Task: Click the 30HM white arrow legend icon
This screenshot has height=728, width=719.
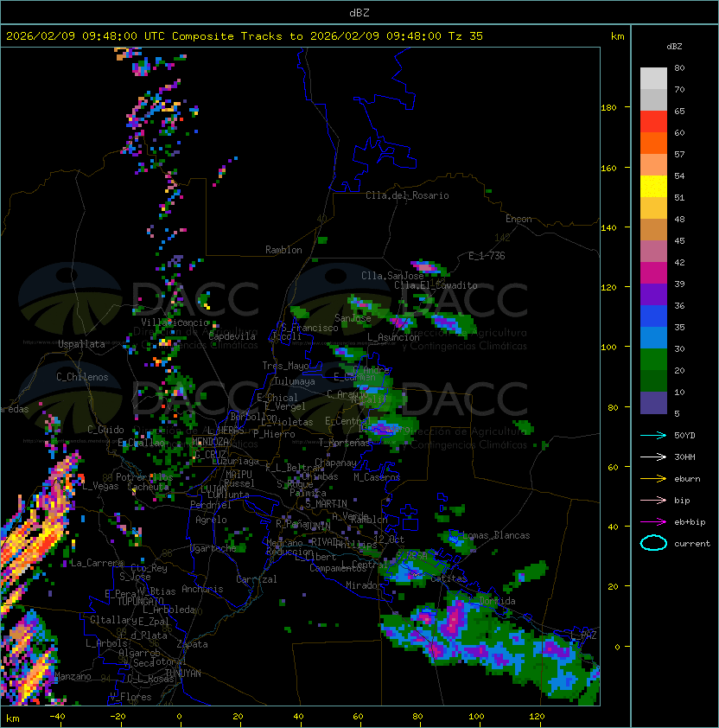Action: [653, 457]
